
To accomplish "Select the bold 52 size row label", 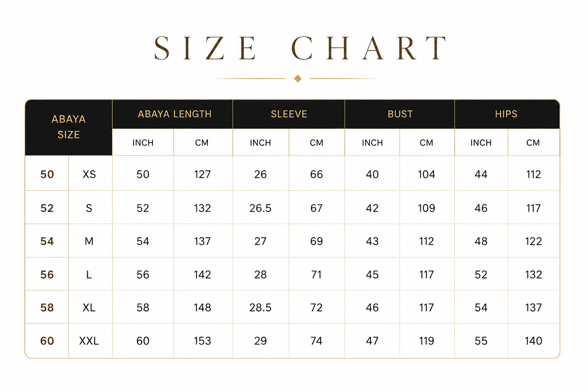I will pyautogui.click(x=47, y=208).
